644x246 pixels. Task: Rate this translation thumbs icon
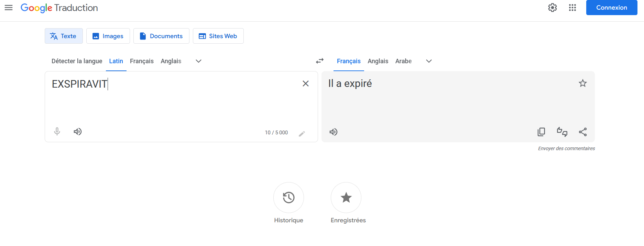(562, 132)
